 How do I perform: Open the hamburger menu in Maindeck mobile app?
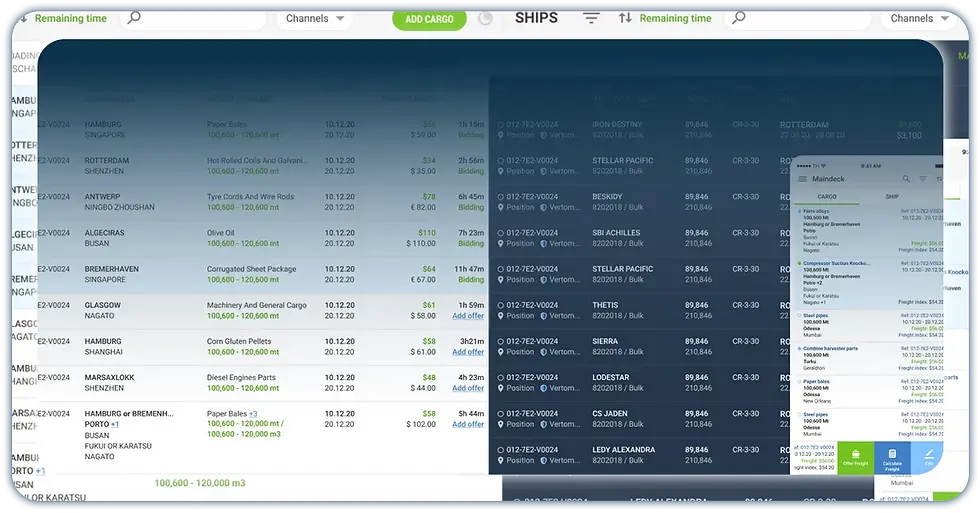point(802,179)
